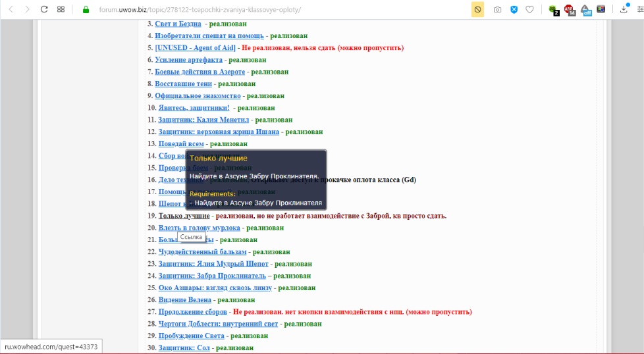Open the "Только лучшие" quest link
The image size is (644, 354).
[x=184, y=216]
